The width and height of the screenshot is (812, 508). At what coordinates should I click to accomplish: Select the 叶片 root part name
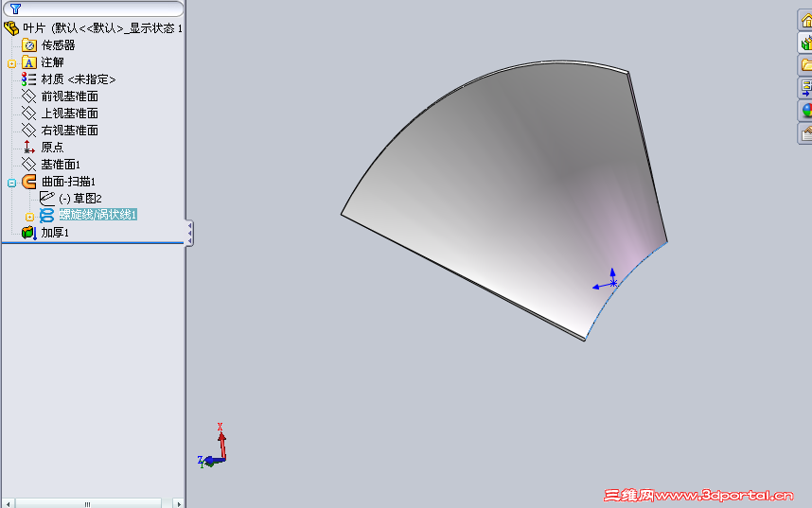(x=34, y=28)
